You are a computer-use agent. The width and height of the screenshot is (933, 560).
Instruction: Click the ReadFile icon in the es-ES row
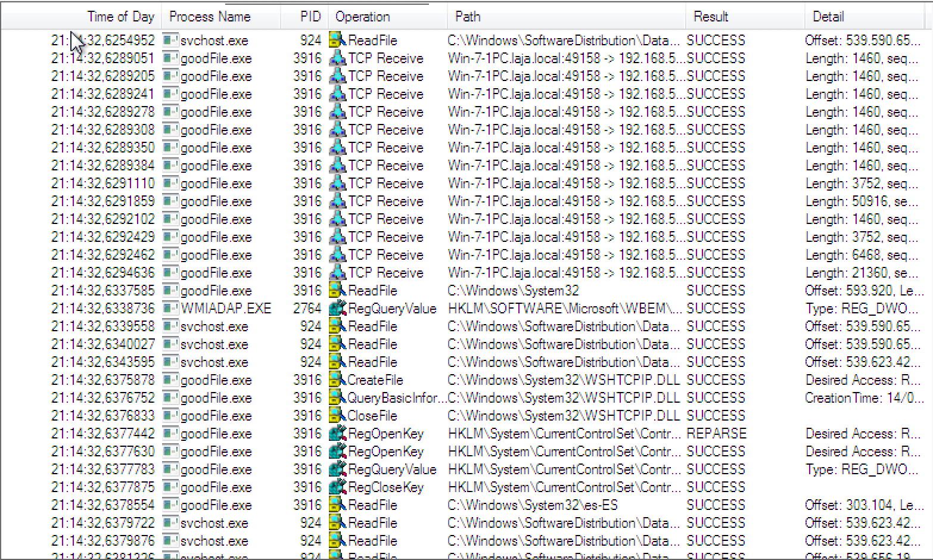pos(338,505)
